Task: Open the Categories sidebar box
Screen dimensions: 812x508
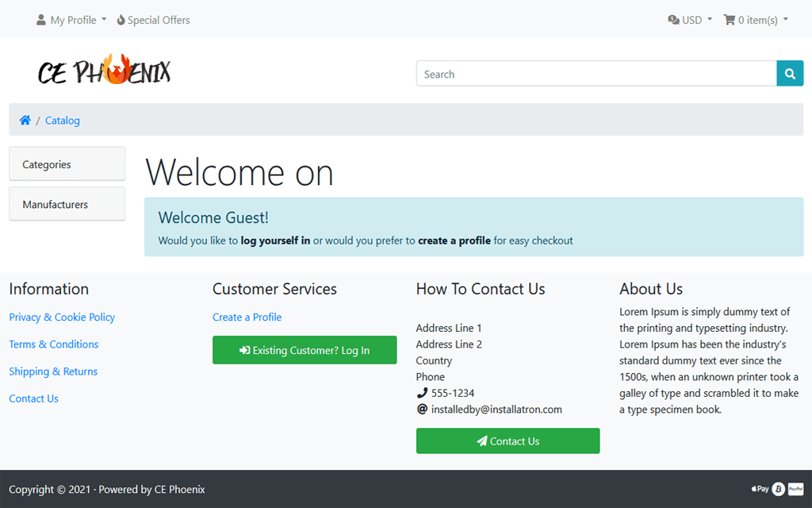Action: coord(67,164)
